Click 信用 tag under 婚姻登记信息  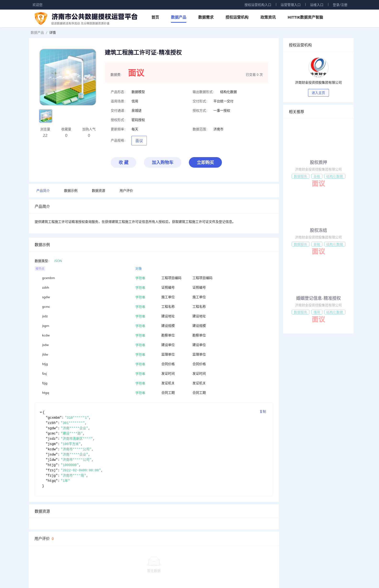317,312
